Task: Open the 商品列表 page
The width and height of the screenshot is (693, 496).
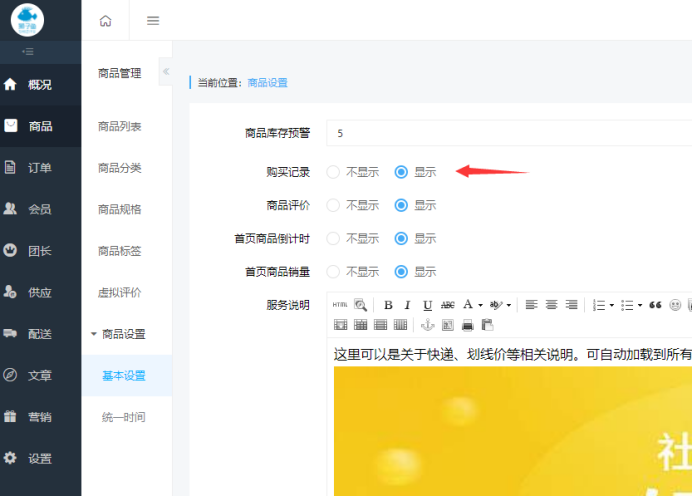Action: pyautogui.click(x=120, y=126)
